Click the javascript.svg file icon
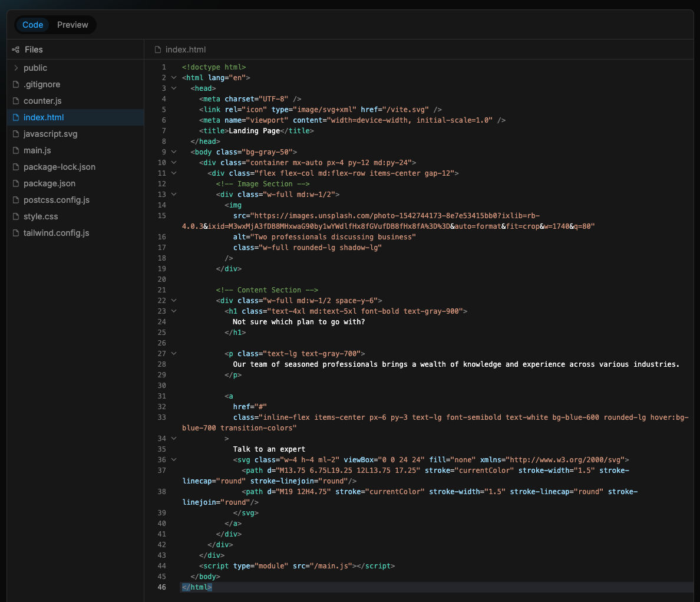This screenshot has height=602, width=700. tap(16, 134)
